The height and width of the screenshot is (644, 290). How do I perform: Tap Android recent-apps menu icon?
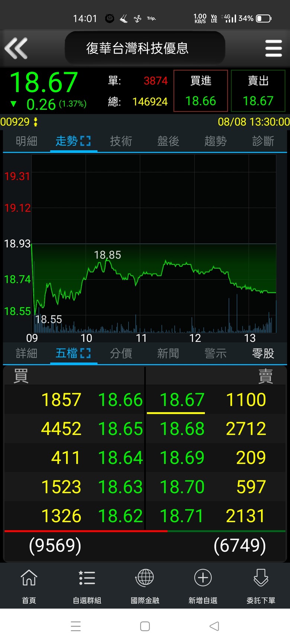[x=76, y=626]
